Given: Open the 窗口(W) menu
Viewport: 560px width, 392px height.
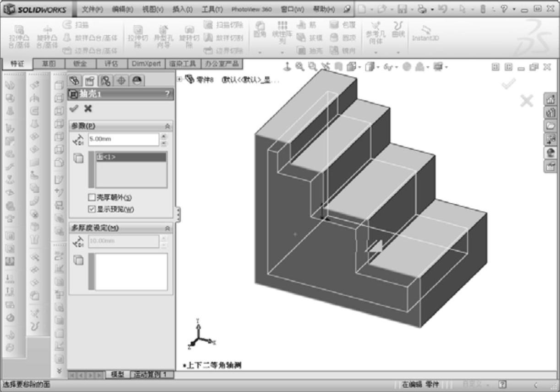Looking at the screenshot, I should click(x=292, y=9).
